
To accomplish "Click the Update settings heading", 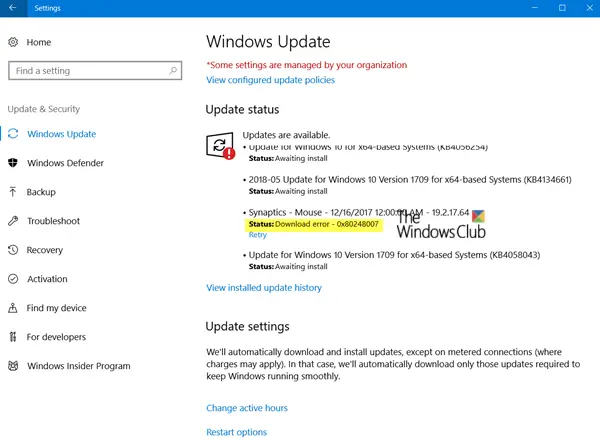I will tap(247, 326).
